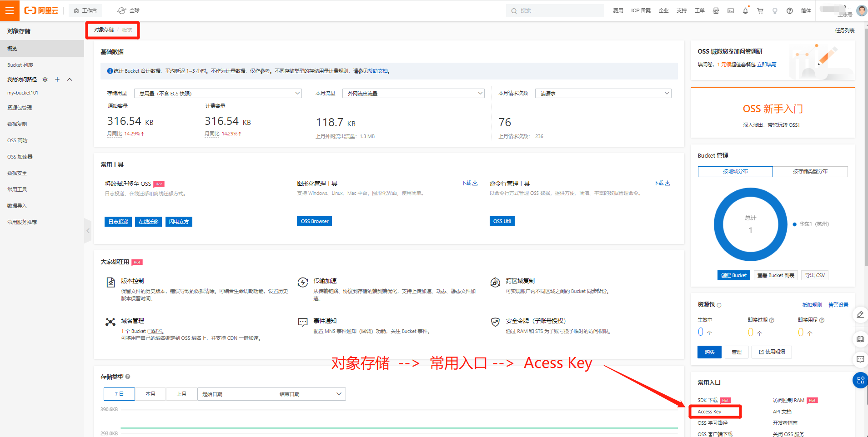Open the help question-mark icon

point(790,11)
